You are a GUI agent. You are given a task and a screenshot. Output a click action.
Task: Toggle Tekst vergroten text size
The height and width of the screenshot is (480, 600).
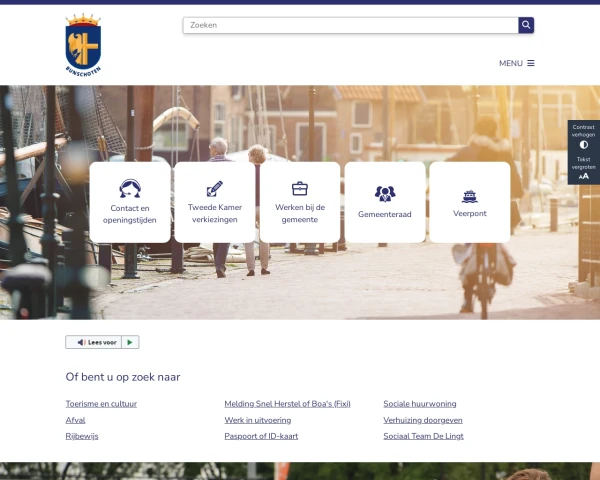tap(584, 170)
